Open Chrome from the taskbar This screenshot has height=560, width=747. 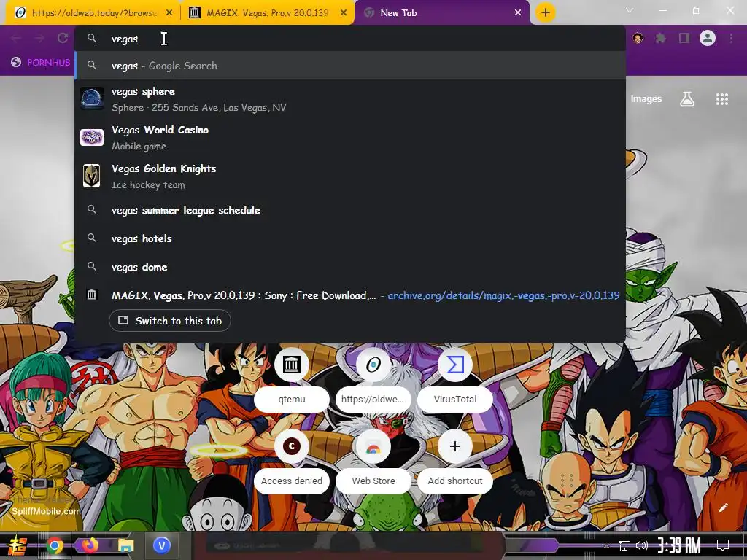pos(54,545)
